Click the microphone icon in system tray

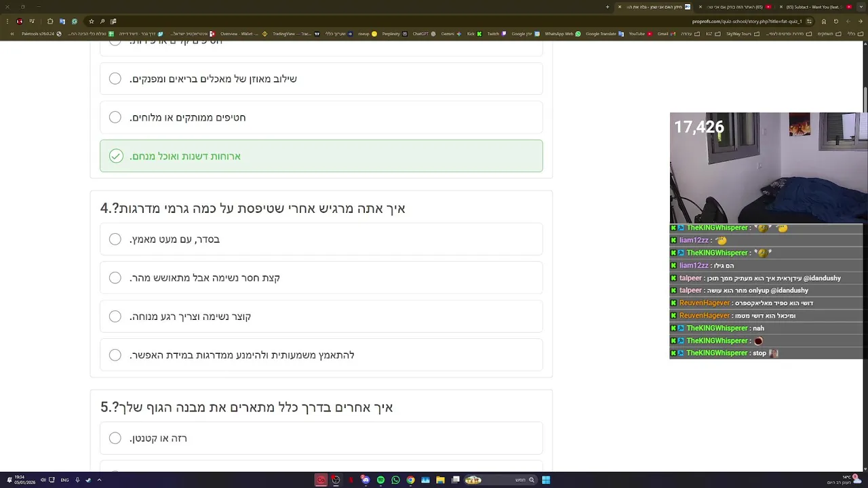tap(77, 480)
